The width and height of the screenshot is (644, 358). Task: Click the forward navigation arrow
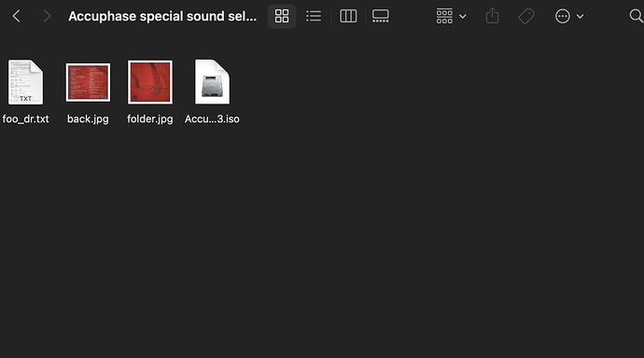pyautogui.click(x=48, y=17)
